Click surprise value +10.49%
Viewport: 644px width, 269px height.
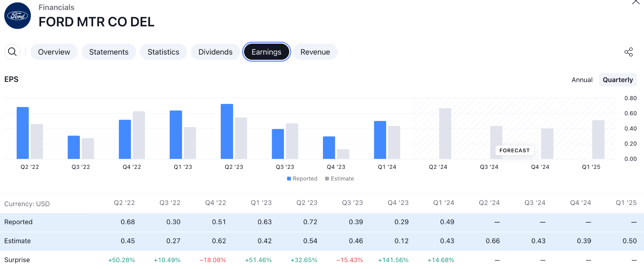coord(167,260)
